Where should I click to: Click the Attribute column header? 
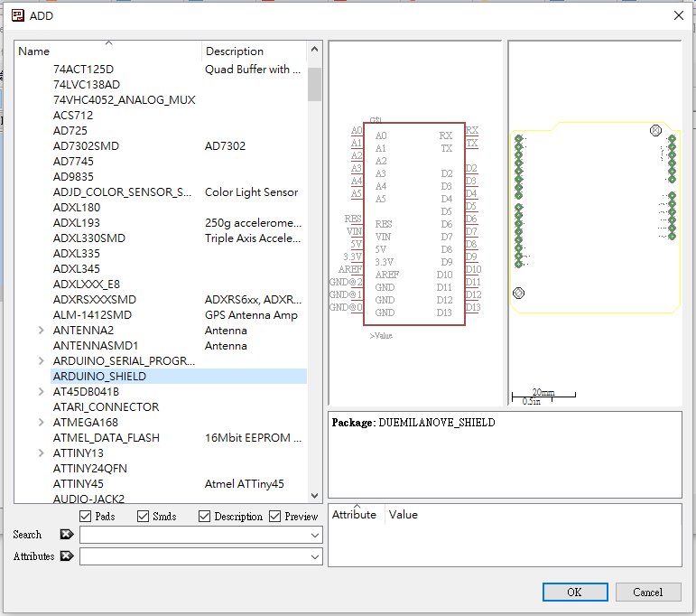point(354,515)
